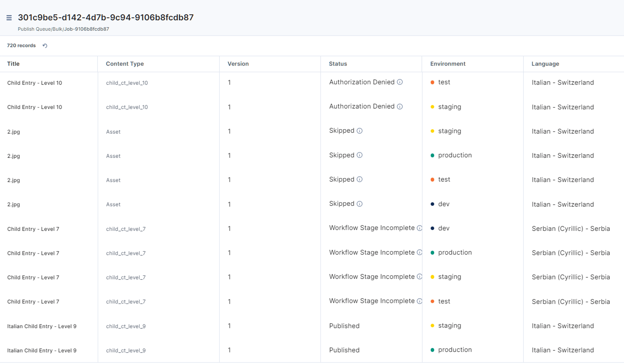Click the '720 records' count label
This screenshot has height=364, width=624.
(x=21, y=45)
